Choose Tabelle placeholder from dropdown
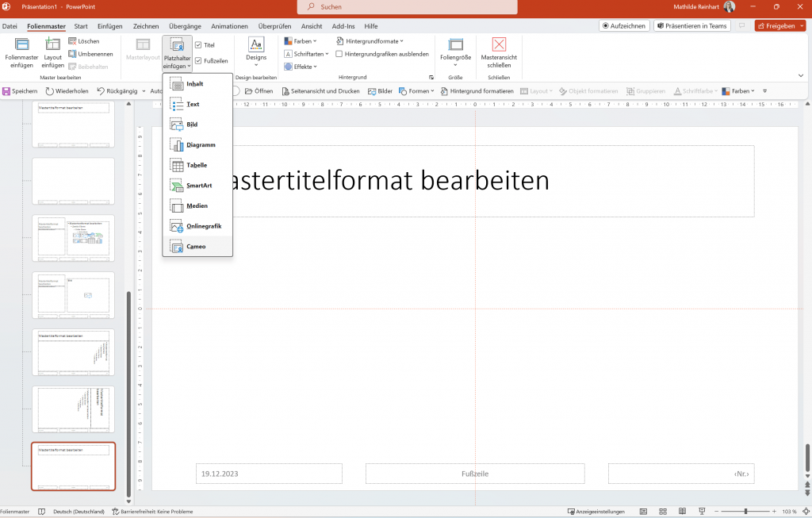Screen dimensions: 812x518 (x=197, y=165)
